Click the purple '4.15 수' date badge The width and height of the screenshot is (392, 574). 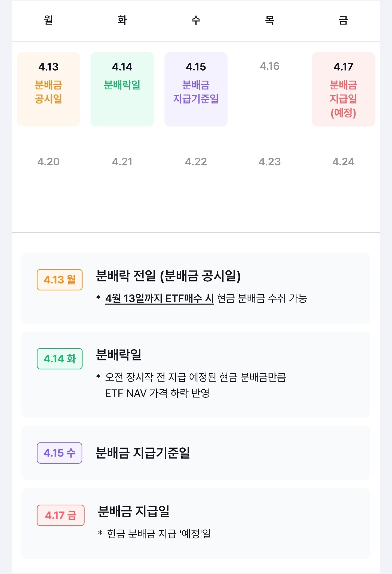(60, 453)
